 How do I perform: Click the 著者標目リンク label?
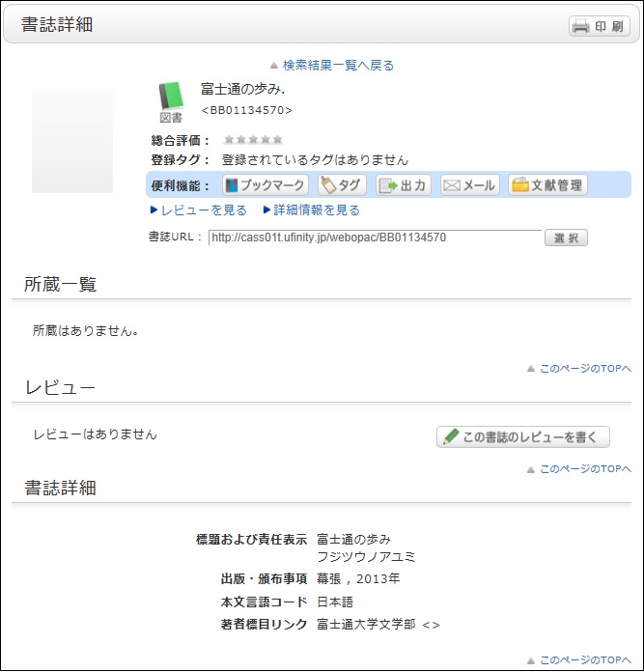(x=264, y=625)
